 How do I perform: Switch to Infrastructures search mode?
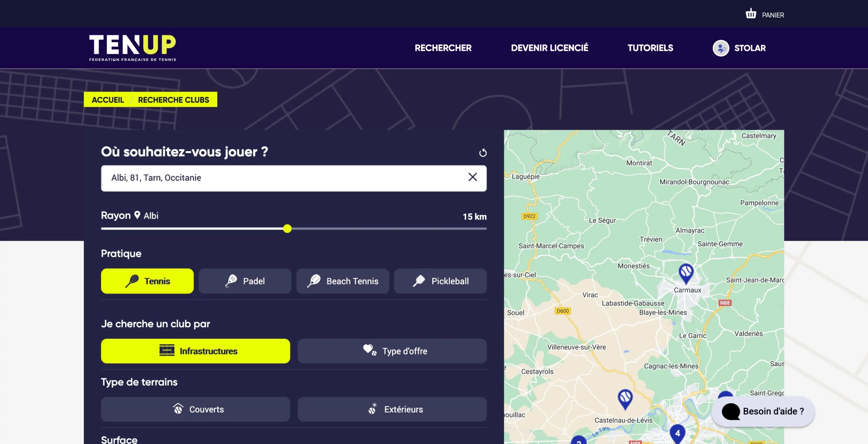tap(195, 351)
